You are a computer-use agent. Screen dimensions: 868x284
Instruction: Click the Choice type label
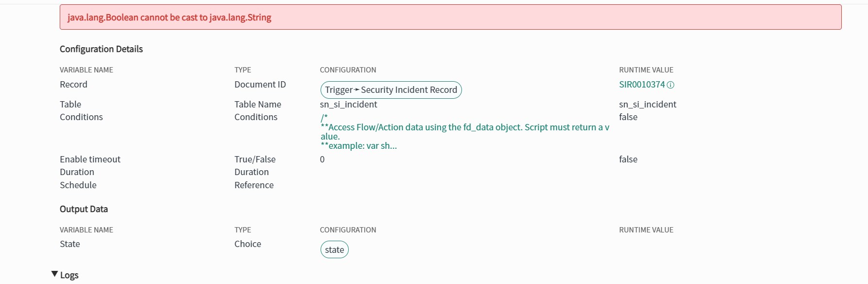tap(248, 244)
